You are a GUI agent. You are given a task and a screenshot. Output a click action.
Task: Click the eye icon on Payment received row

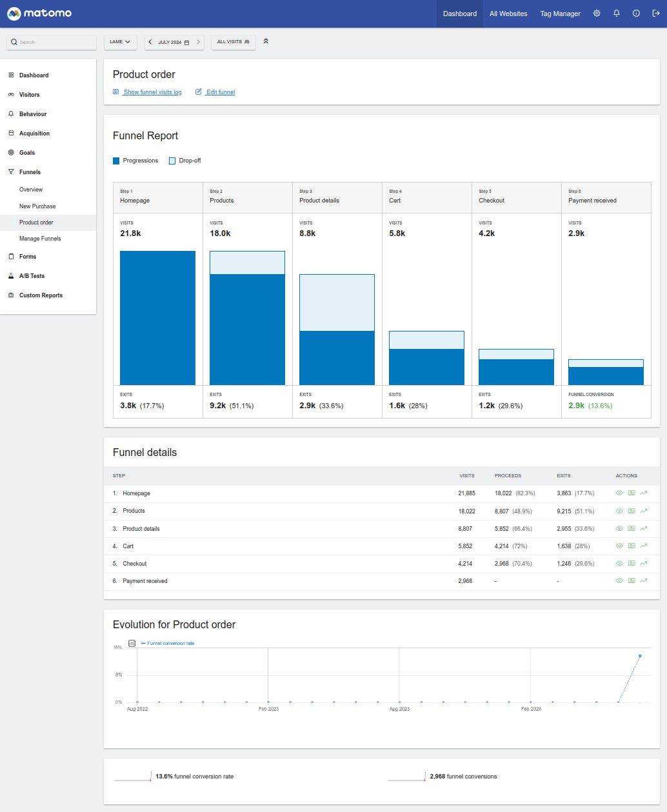click(619, 580)
